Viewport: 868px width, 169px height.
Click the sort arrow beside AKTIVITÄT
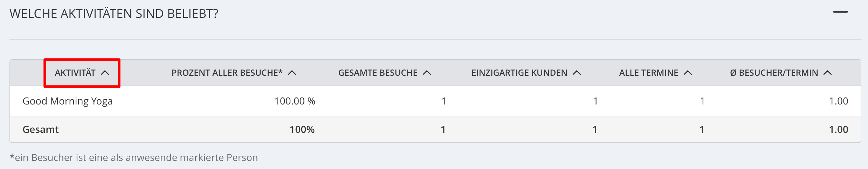pyautogui.click(x=105, y=73)
